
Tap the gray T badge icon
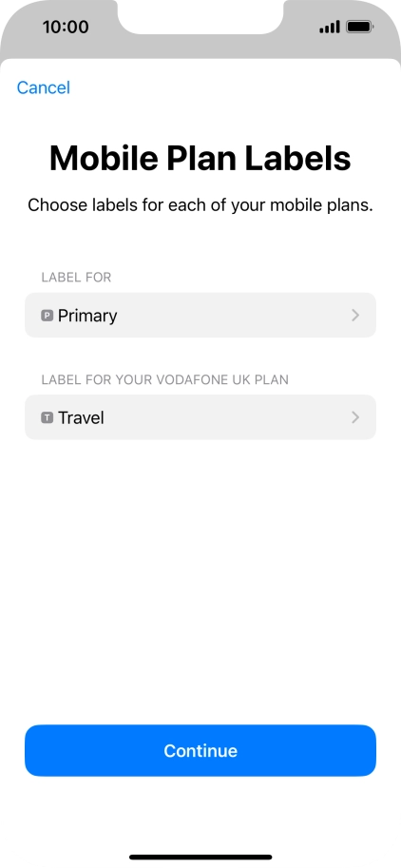(x=47, y=417)
